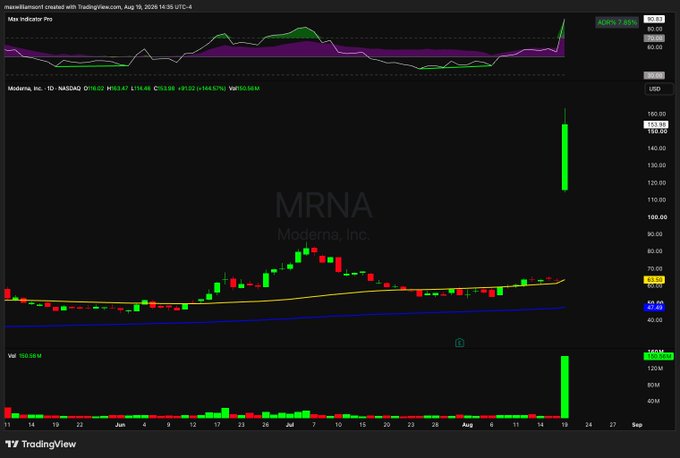Viewport: 680px width, 458px height.
Task: Click the 70.00 indicator level label
Action: click(654, 38)
